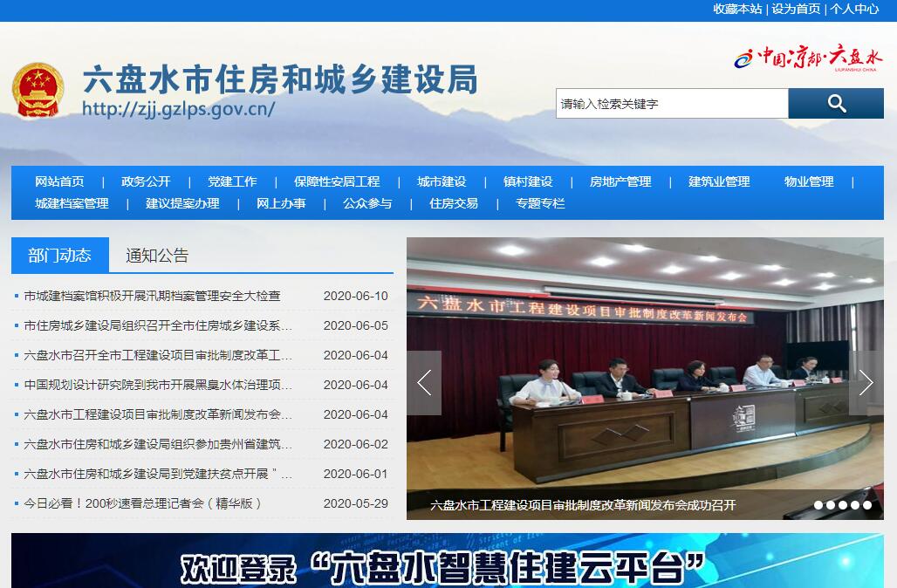Open the 中国凉都·六盘水 logo link
The image size is (897, 588).
[809, 58]
